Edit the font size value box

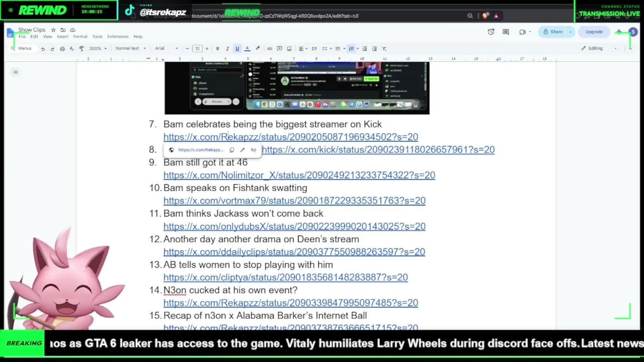(197, 49)
